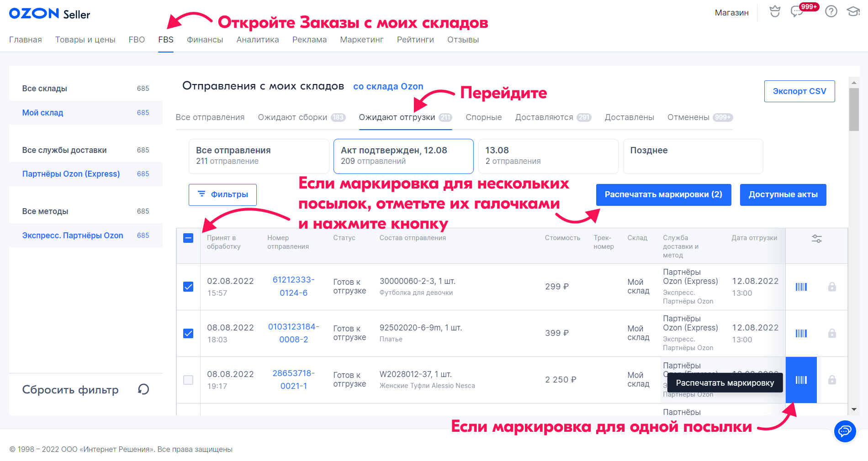Open Реклама menu
868x461 pixels.
309,40
